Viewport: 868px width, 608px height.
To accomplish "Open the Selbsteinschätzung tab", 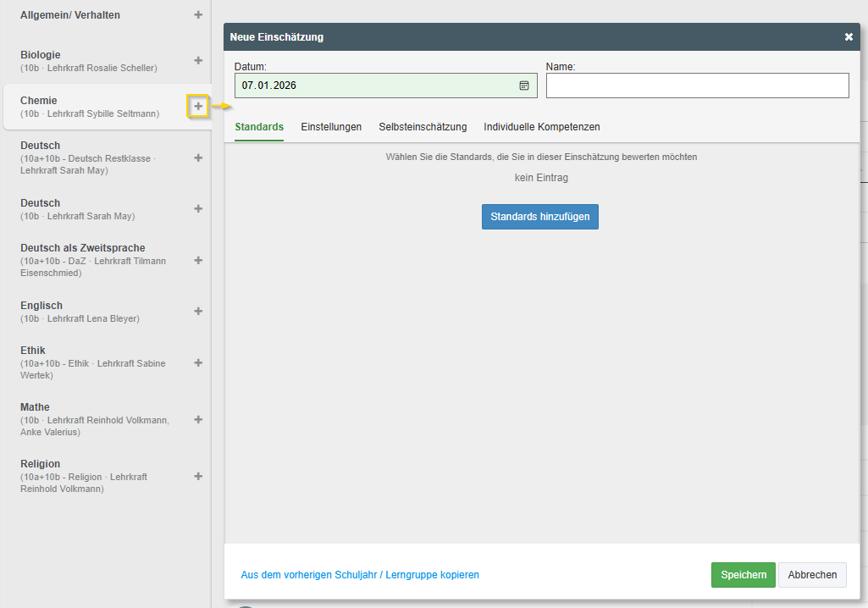I will (423, 127).
